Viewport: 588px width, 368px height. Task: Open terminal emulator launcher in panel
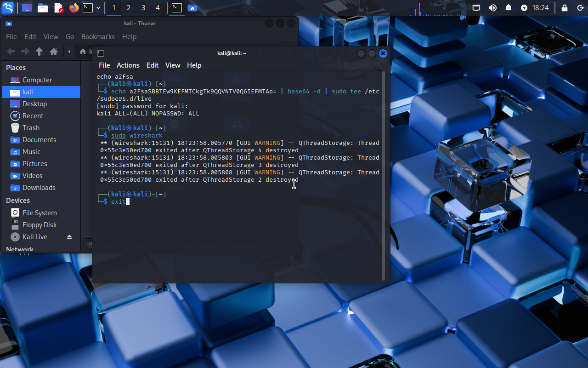(88, 8)
